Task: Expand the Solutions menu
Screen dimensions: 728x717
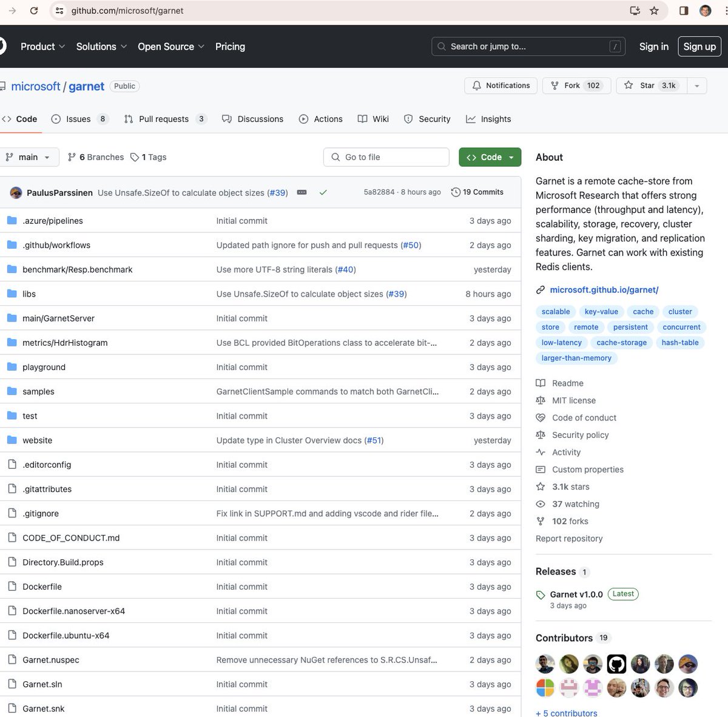Action: tap(101, 47)
